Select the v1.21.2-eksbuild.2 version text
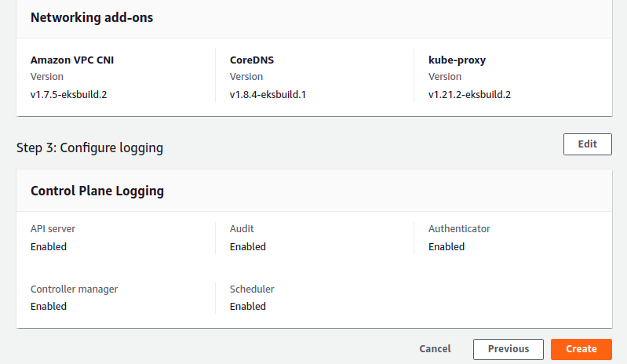 click(x=469, y=95)
